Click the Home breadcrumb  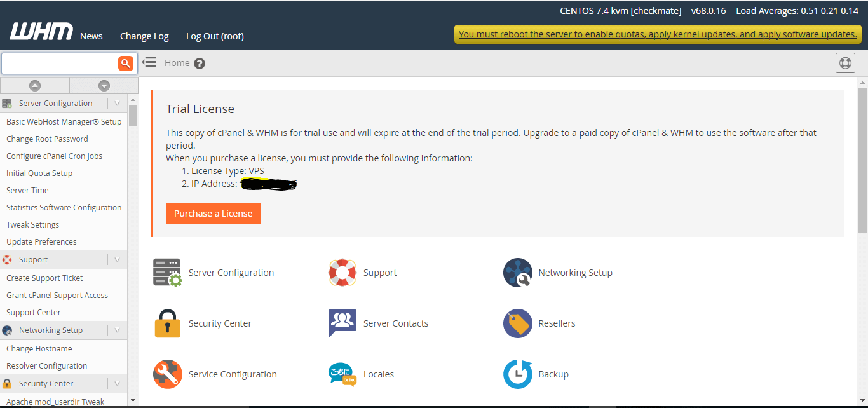(177, 63)
